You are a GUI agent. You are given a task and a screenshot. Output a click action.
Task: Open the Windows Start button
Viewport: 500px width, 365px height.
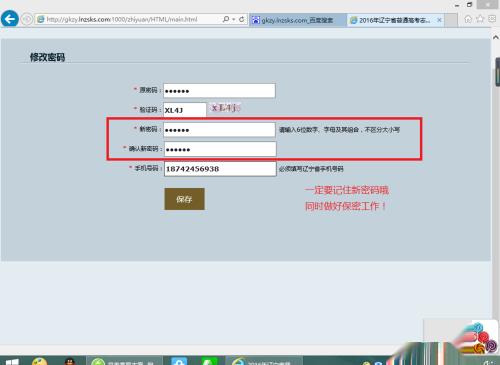coord(12,362)
